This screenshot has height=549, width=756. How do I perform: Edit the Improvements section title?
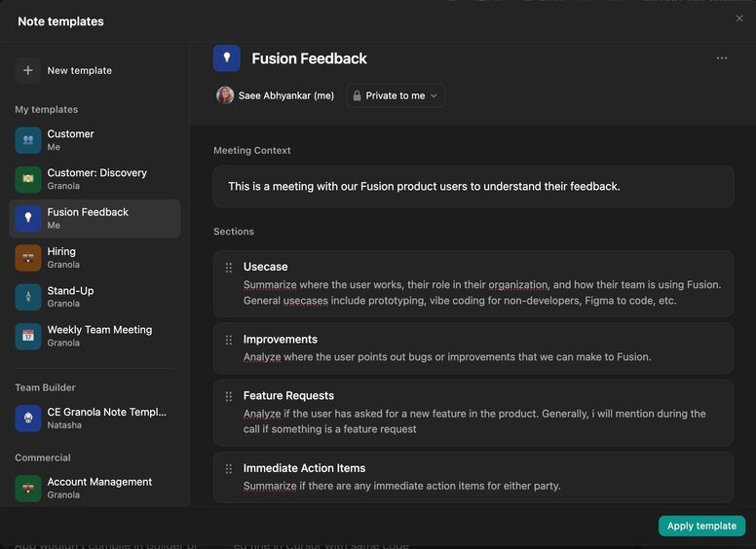coord(281,340)
